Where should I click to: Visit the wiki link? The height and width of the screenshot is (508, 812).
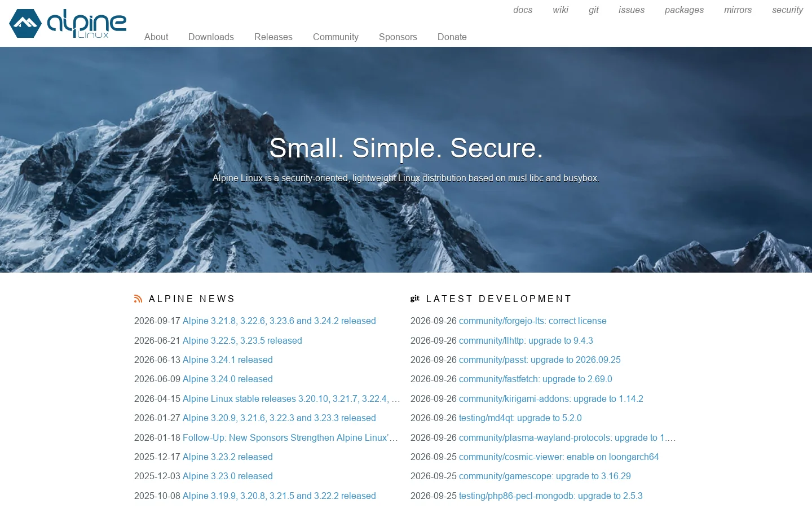point(561,10)
